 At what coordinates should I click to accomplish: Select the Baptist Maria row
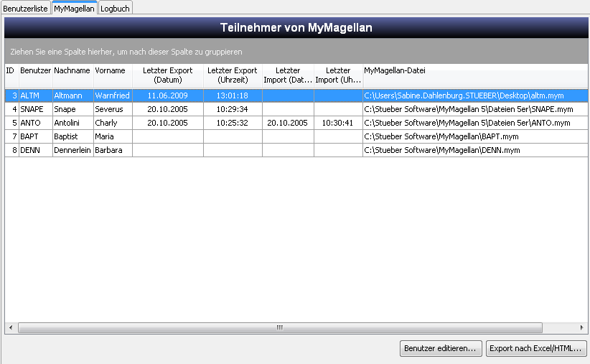click(x=296, y=136)
